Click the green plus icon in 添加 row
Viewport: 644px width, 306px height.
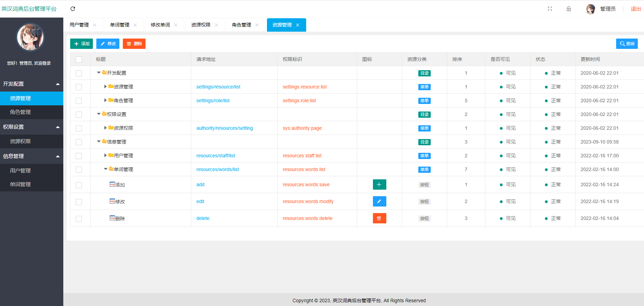coord(379,184)
